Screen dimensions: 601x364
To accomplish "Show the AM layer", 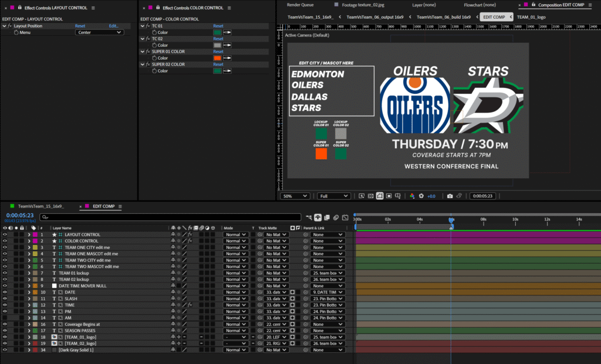I will click(x=5, y=318).
